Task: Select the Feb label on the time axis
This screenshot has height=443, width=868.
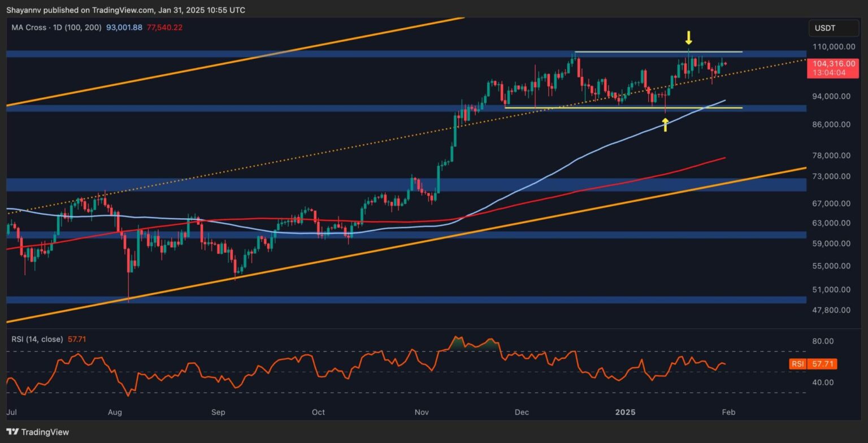Action: click(x=728, y=412)
